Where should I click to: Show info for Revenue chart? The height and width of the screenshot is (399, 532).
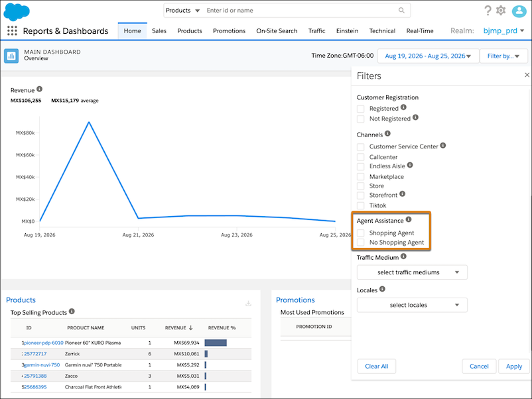pos(39,89)
